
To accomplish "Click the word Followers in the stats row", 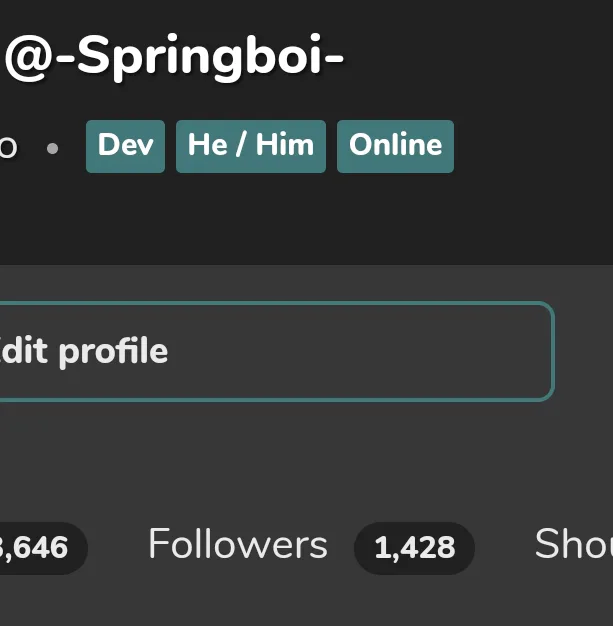I will 238,545.
